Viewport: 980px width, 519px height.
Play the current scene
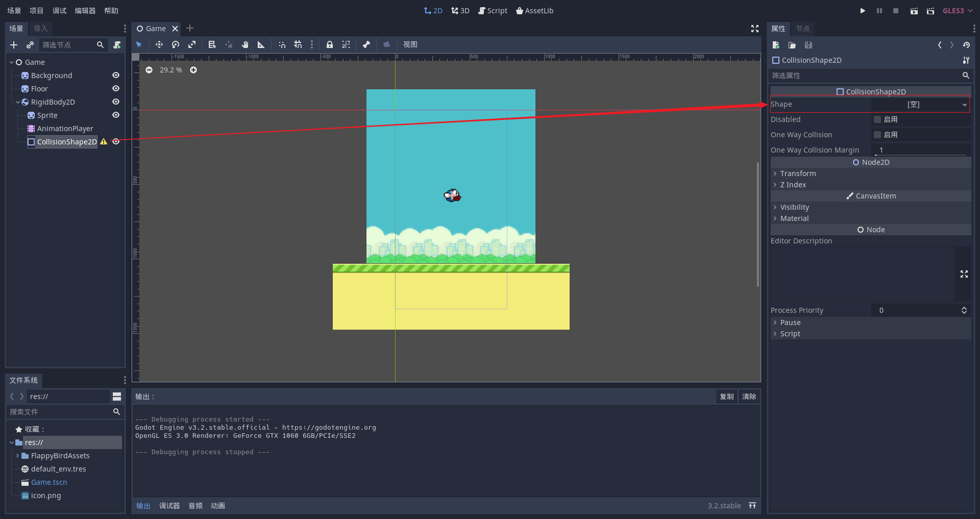(914, 11)
